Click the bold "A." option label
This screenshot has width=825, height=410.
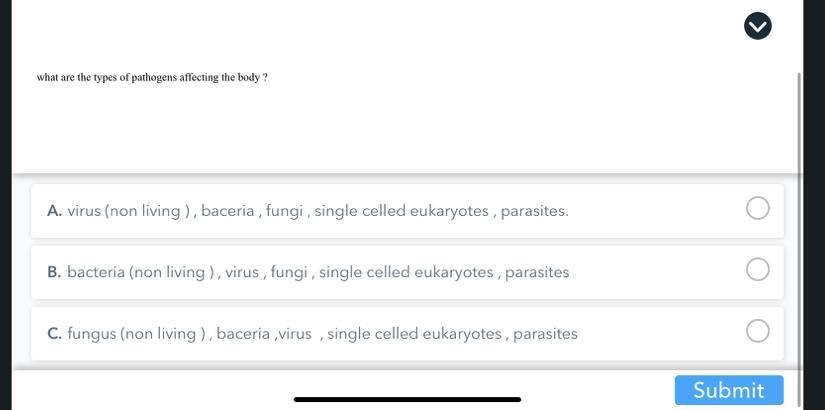click(54, 211)
